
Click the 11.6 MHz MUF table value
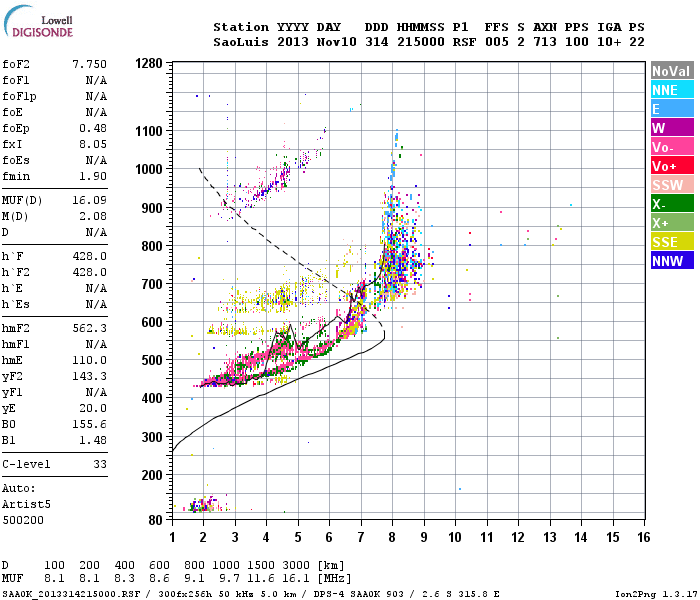(261, 579)
